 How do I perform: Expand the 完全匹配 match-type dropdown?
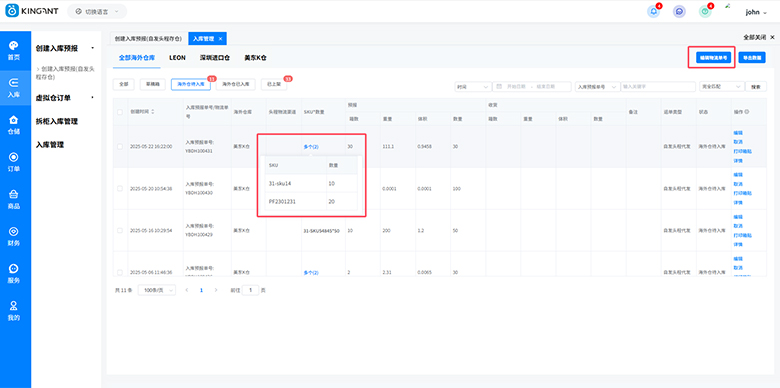(722, 87)
